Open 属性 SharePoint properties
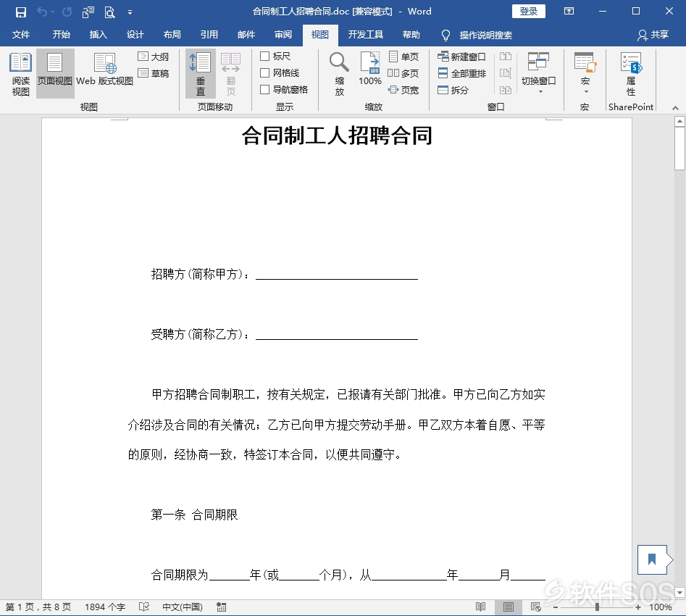The width and height of the screenshot is (686, 616). click(x=631, y=74)
